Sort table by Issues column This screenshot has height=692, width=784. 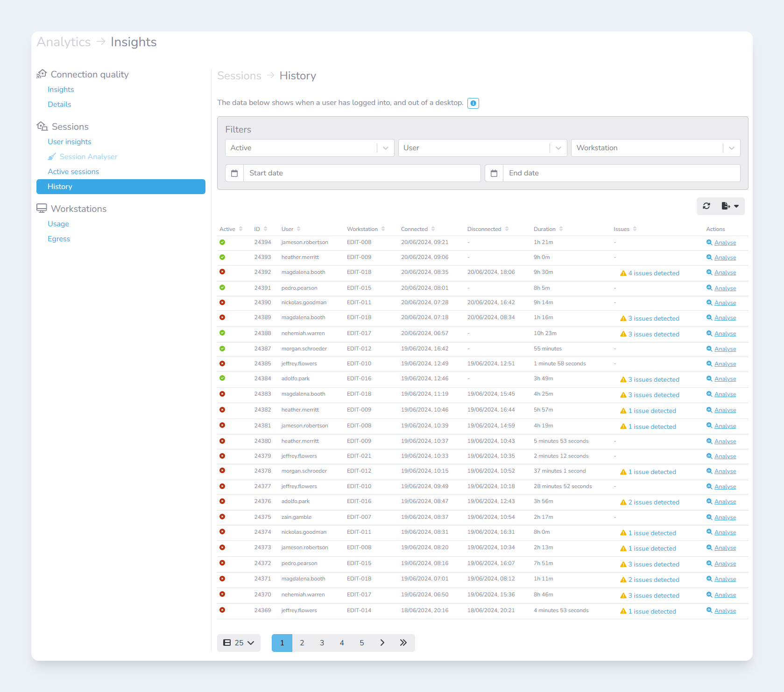(625, 229)
